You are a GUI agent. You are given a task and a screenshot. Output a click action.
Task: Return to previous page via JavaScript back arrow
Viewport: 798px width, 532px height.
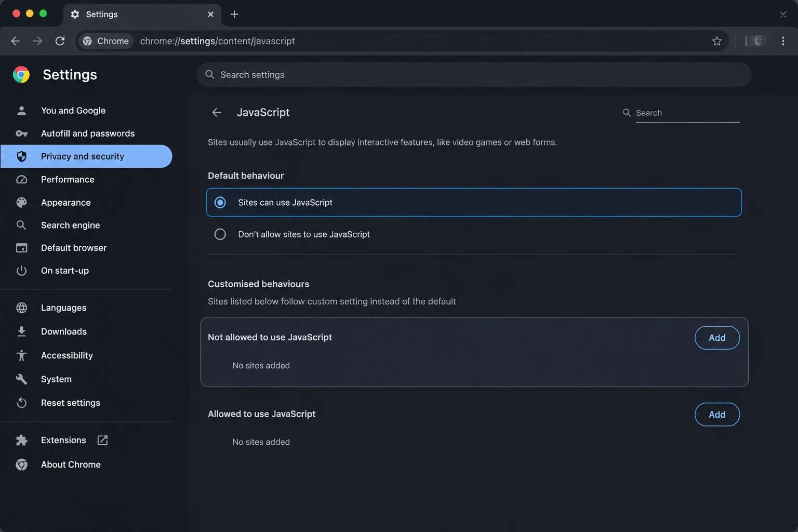point(217,112)
